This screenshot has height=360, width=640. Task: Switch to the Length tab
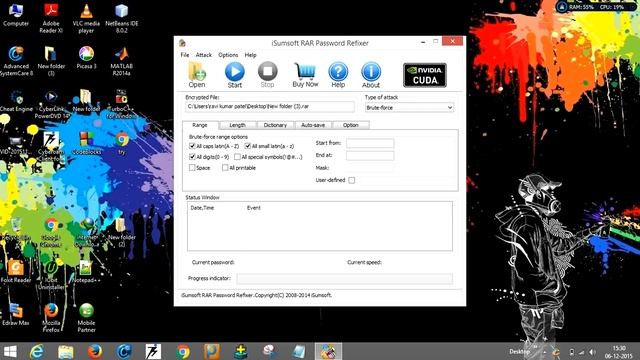(x=237, y=125)
